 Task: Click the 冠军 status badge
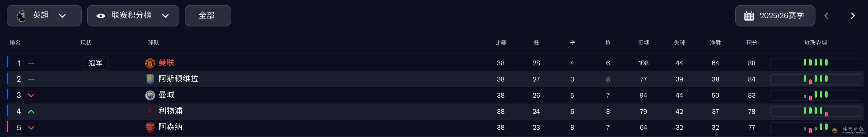(96, 63)
